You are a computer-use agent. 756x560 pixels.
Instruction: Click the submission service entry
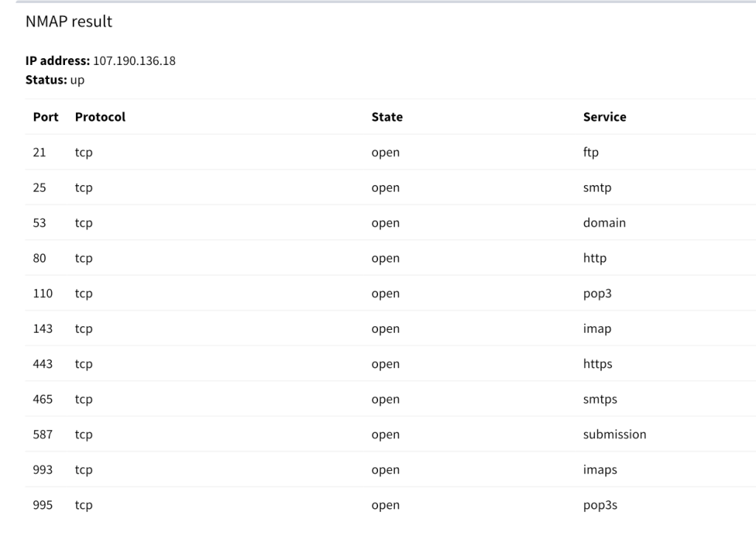(615, 435)
